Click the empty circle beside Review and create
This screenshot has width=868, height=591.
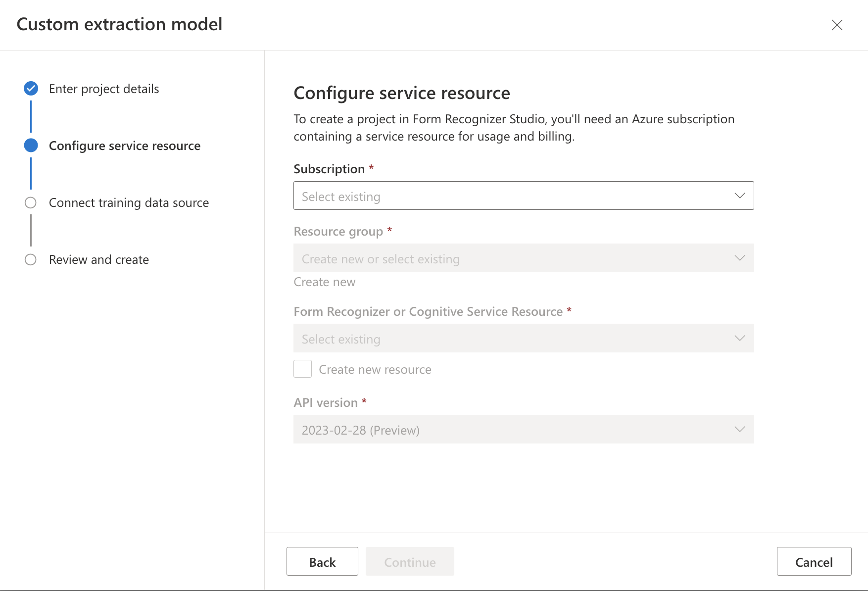[31, 259]
